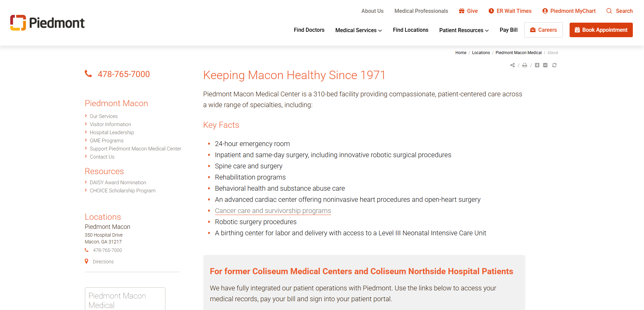
Task: Reset text size with refresh icon
Action: [x=554, y=65]
